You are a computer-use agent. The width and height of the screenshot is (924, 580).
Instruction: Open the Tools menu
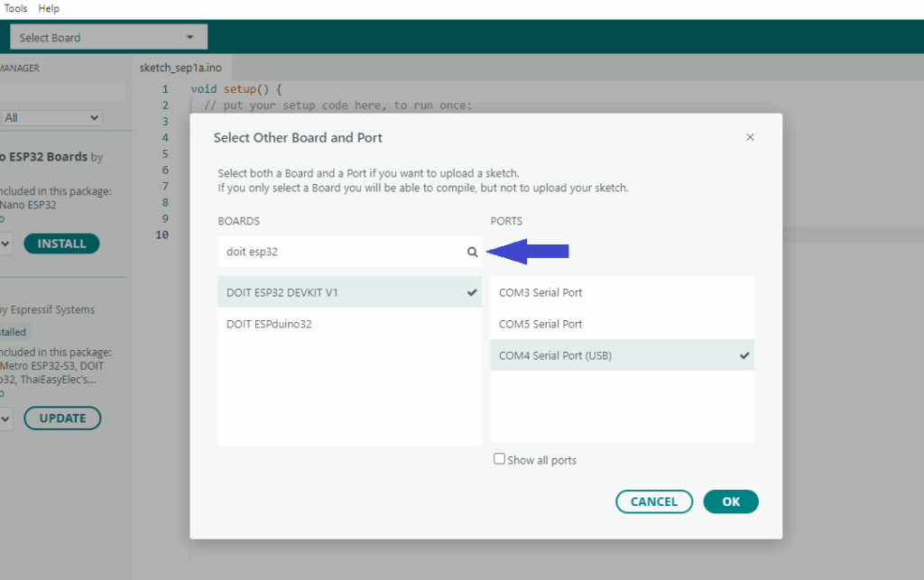(x=15, y=8)
